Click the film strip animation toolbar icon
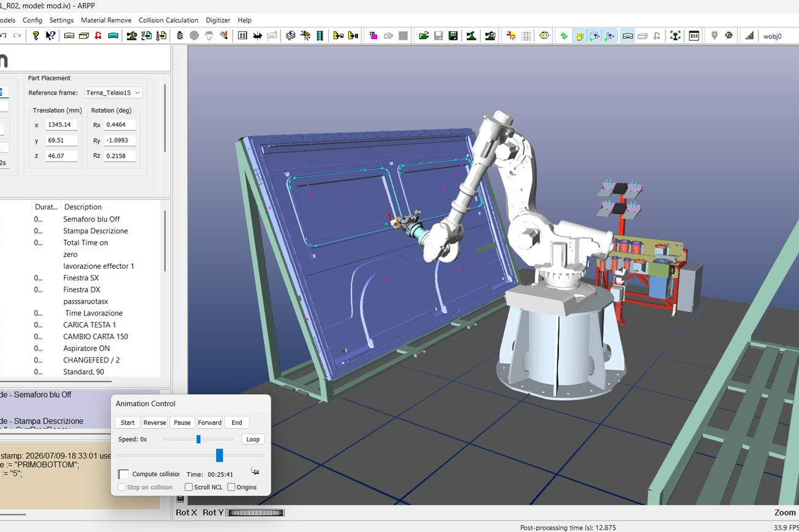 click(x=320, y=36)
